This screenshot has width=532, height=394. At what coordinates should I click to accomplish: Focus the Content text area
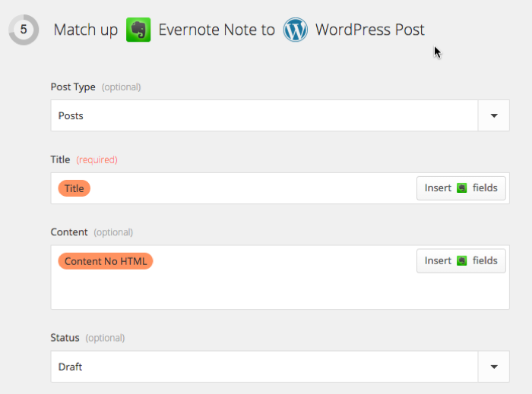pos(280,277)
